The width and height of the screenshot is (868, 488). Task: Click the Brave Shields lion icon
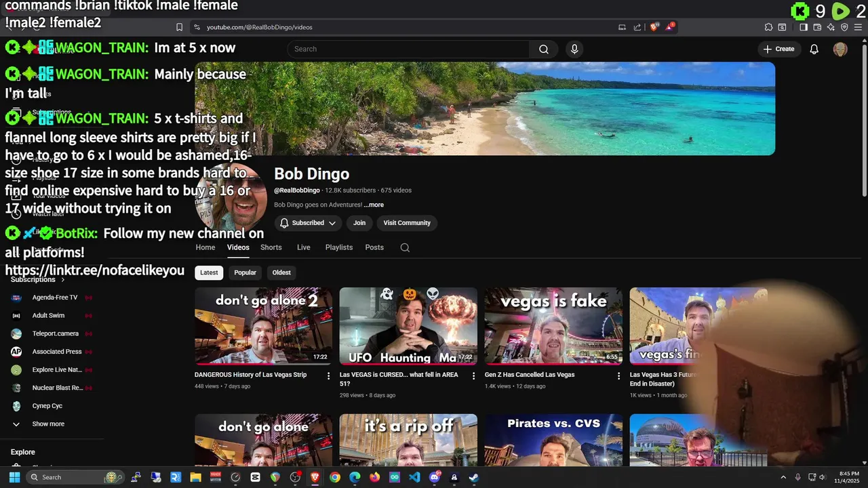pyautogui.click(x=654, y=27)
